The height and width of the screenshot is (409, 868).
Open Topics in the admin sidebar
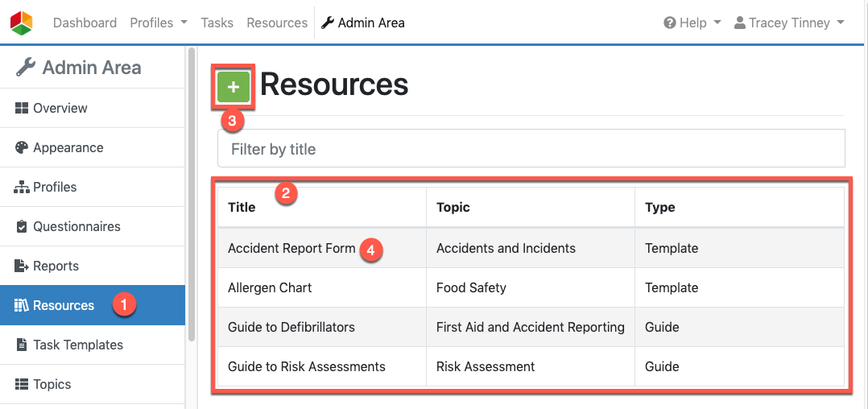tap(93, 384)
